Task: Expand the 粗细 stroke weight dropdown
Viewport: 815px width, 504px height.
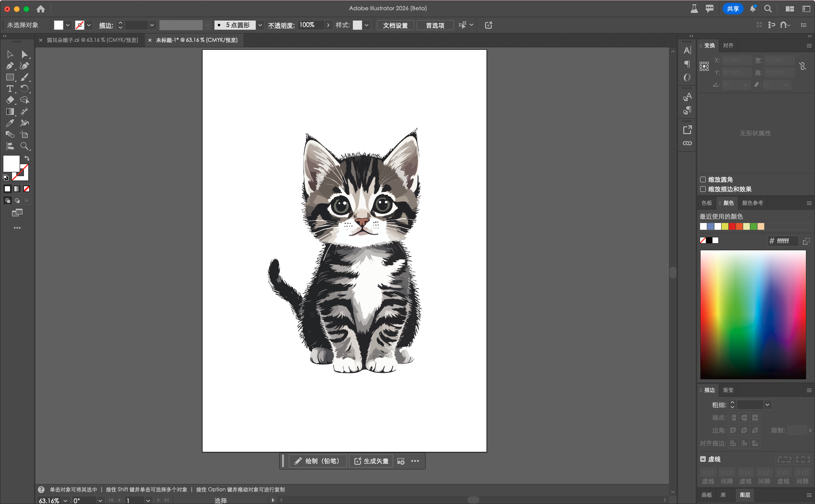Action: pos(767,405)
